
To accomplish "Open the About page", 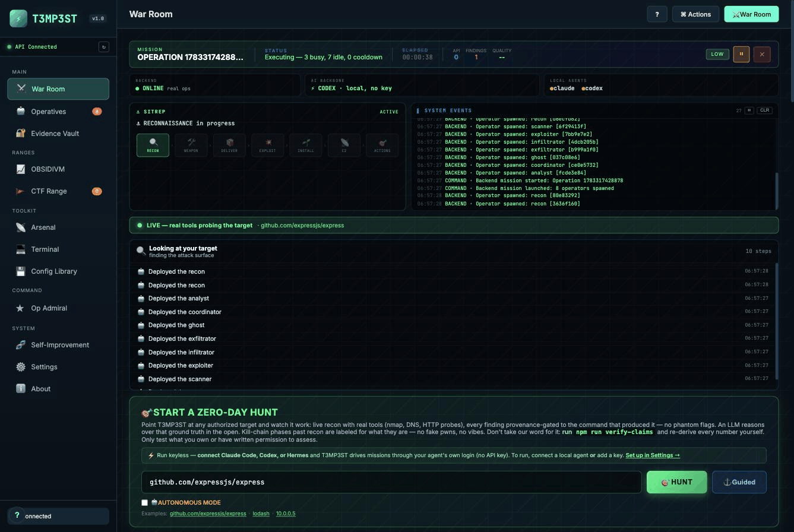I will (58, 389).
